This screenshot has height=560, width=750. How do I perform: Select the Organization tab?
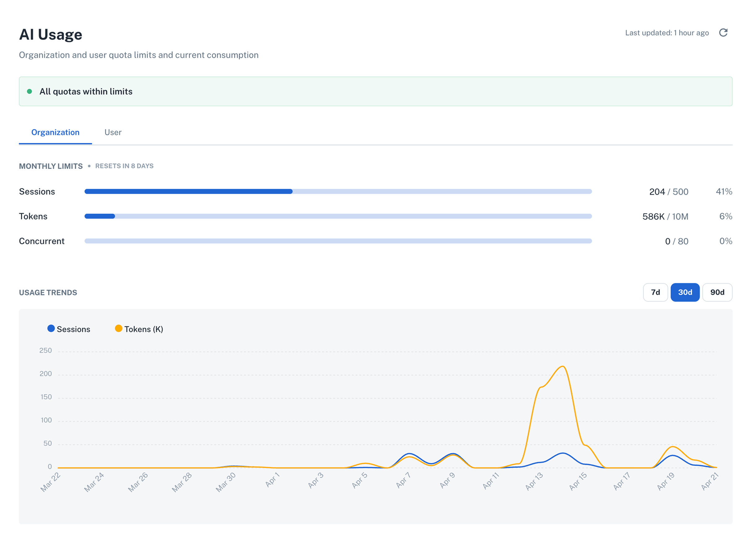click(x=55, y=133)
